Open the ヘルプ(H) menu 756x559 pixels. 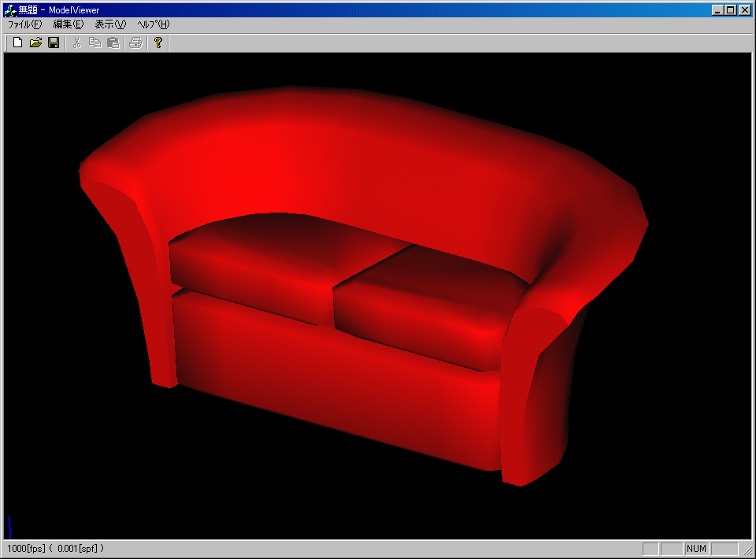point(154,24)
